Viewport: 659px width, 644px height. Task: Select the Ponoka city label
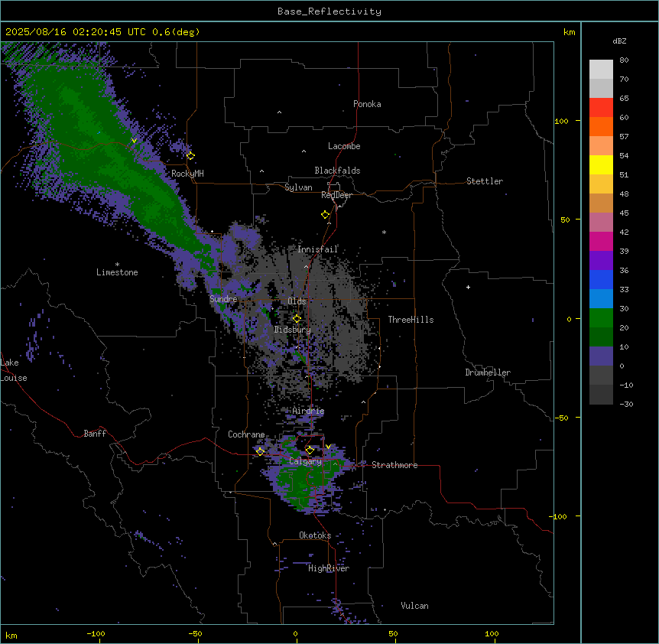point(367,104)
